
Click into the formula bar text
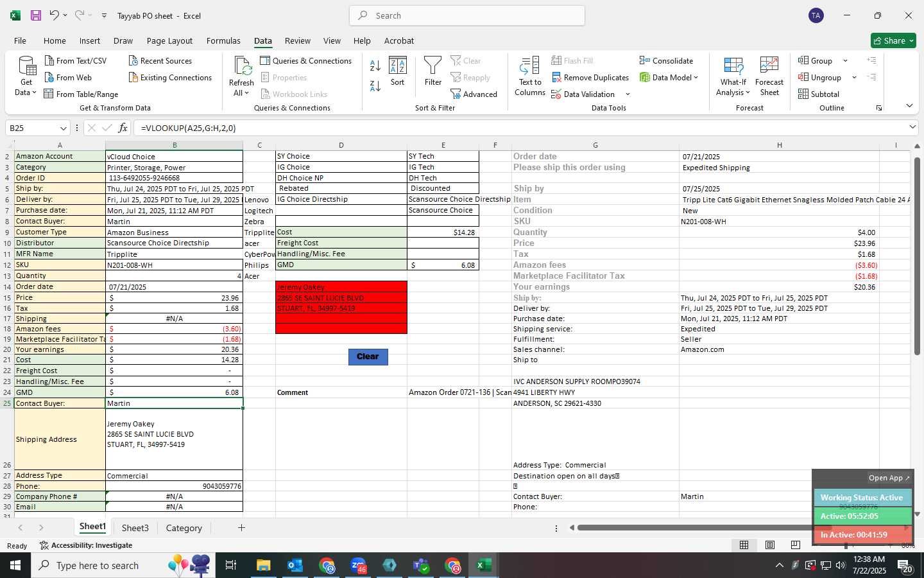pyautogui.click(x=520, y=128)
